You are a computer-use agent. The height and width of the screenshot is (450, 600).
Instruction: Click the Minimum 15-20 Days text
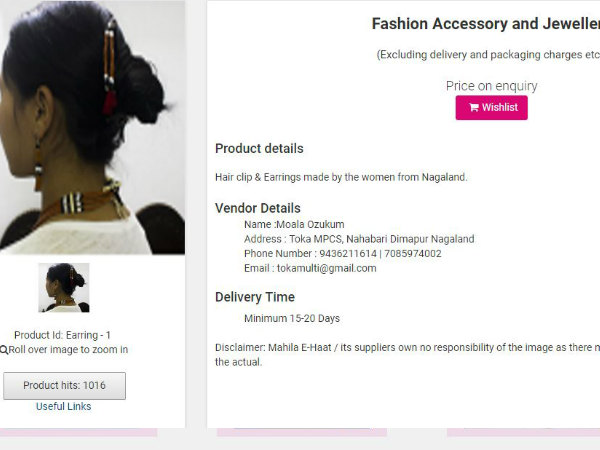[x=292, y=318]
